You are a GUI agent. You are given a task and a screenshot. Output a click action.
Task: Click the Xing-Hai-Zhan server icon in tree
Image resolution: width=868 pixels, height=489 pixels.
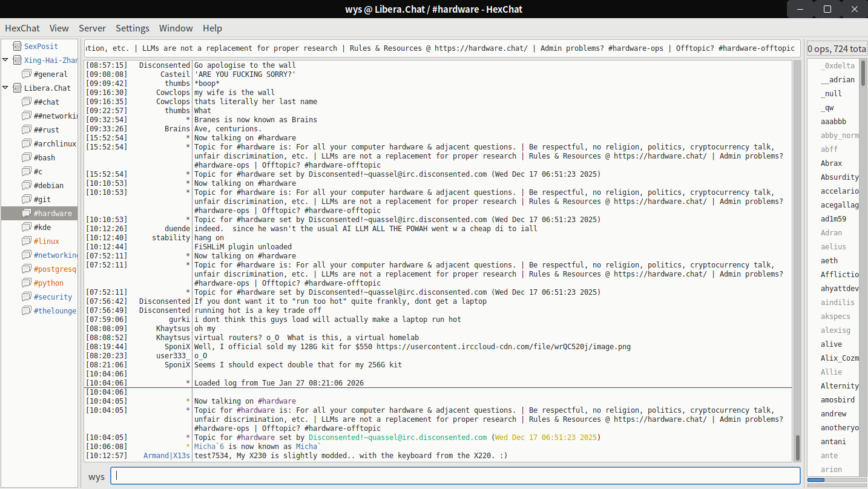click(x=16, y=60)
